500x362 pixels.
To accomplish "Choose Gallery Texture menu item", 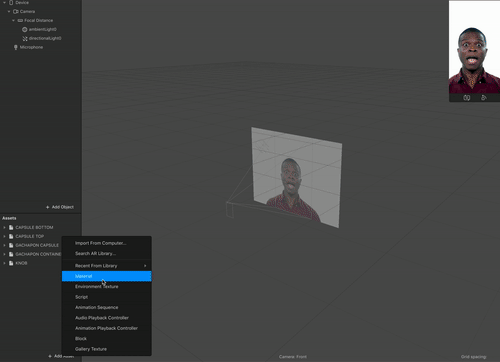I will tap(106, 349).
